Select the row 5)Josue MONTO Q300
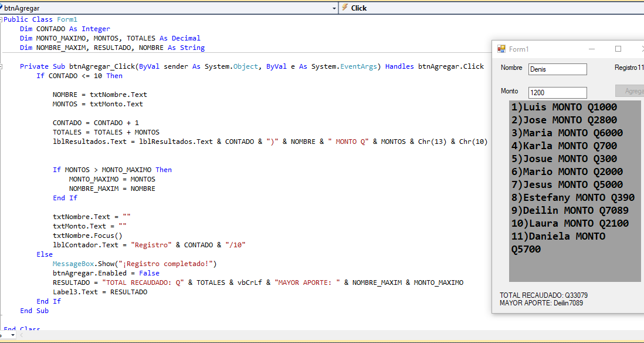Screen dimensions: 644x343 point(564,159)
